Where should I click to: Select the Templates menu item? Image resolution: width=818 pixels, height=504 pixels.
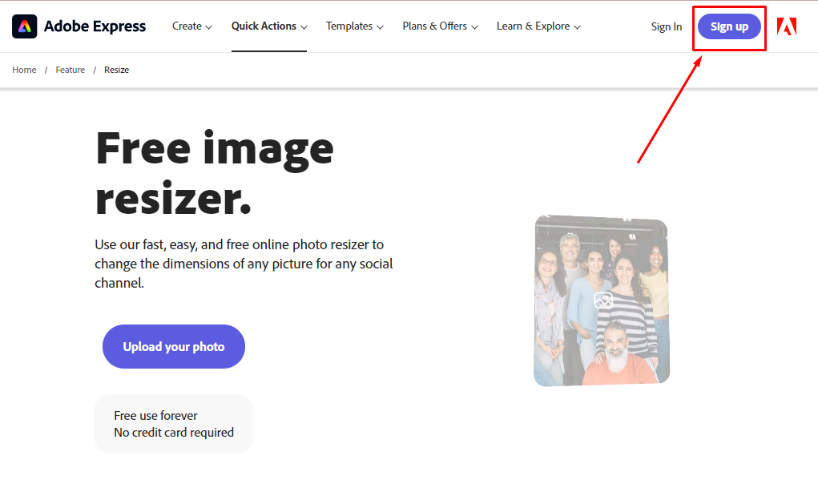(354, 26)
